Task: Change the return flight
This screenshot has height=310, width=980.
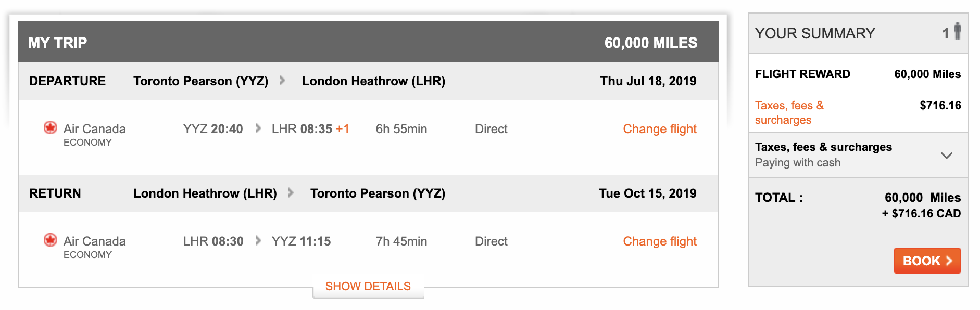Action: [x=660, y=241]
